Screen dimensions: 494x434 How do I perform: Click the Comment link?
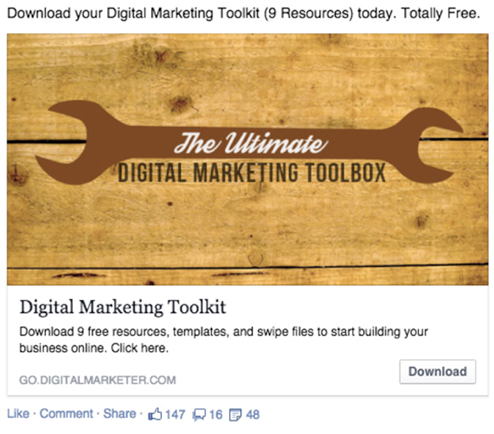point(66,414)
